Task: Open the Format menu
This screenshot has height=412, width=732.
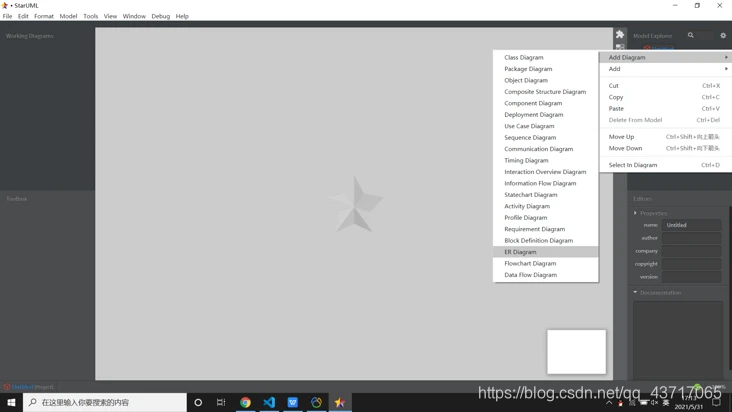Action: 44,16
